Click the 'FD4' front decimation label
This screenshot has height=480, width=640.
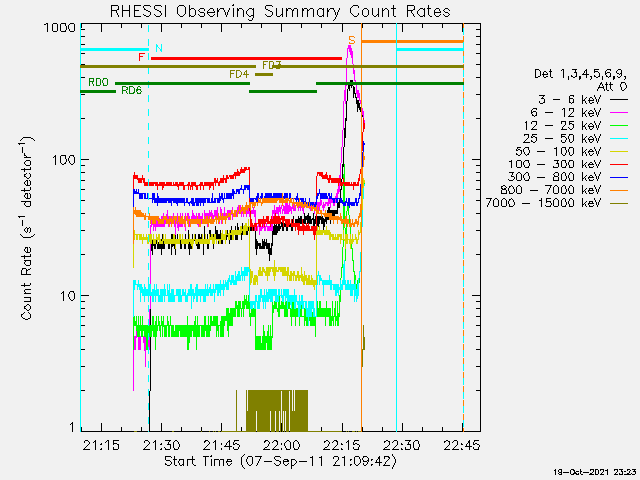click(x=239, y=74)
